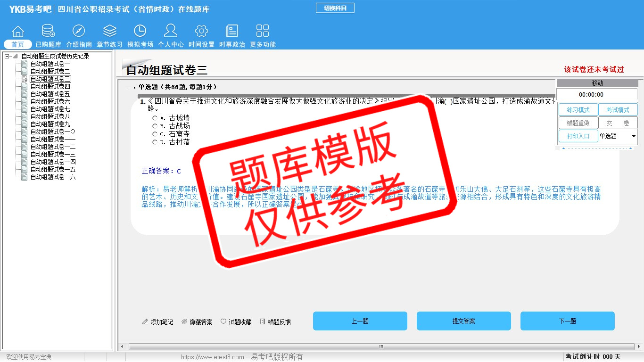Open 模拟考场 clock icon
Viewport: 644px width, 362px height.
[140, 32]
